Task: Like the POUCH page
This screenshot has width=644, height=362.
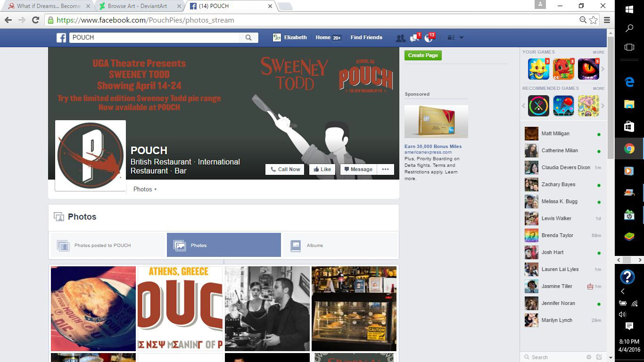Action: tap(322, 169)
